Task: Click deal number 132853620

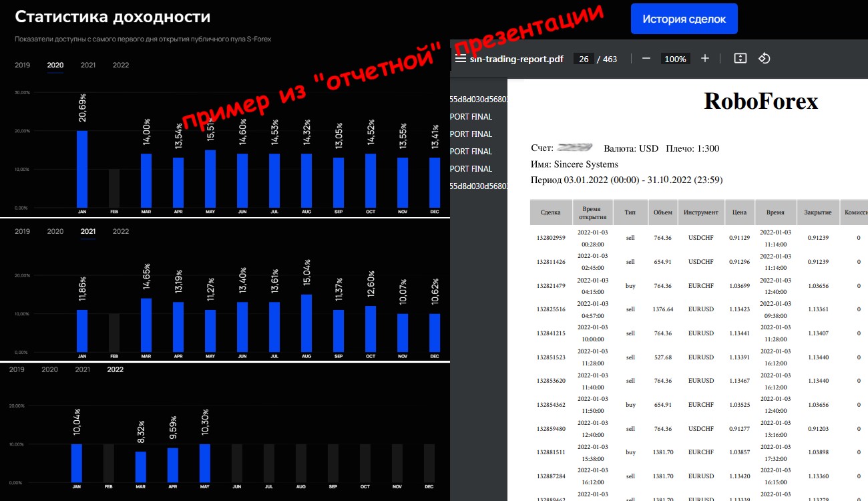Action: coord(551,381)
